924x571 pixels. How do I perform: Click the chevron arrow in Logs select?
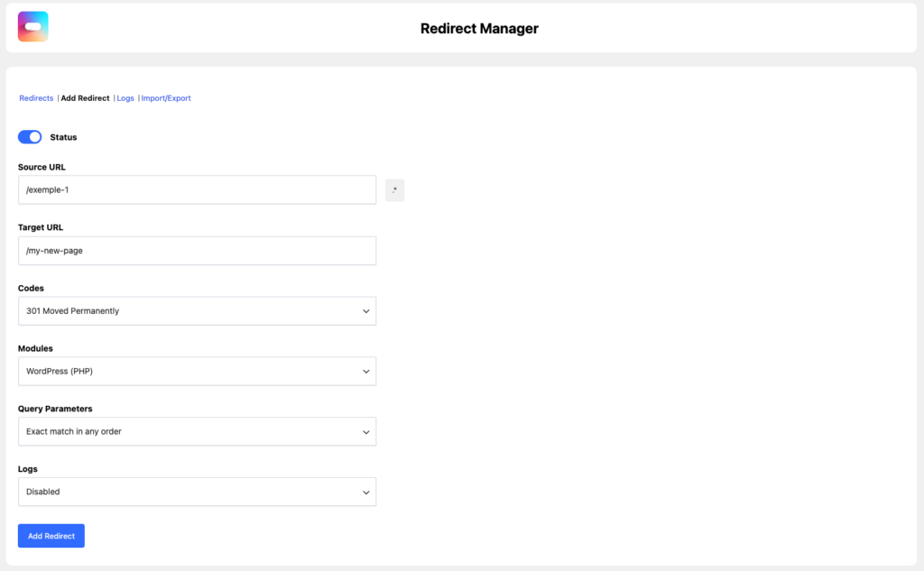(x=365, y=493)
